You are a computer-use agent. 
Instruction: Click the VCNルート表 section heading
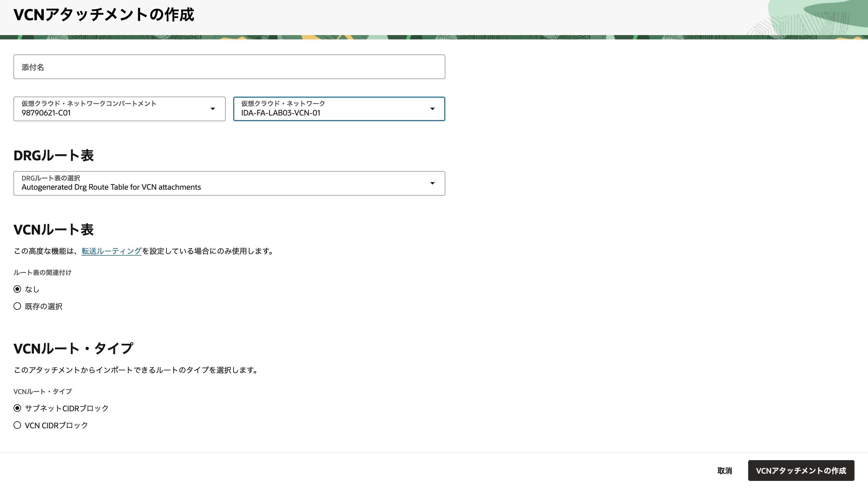click(x=54, y=230)
